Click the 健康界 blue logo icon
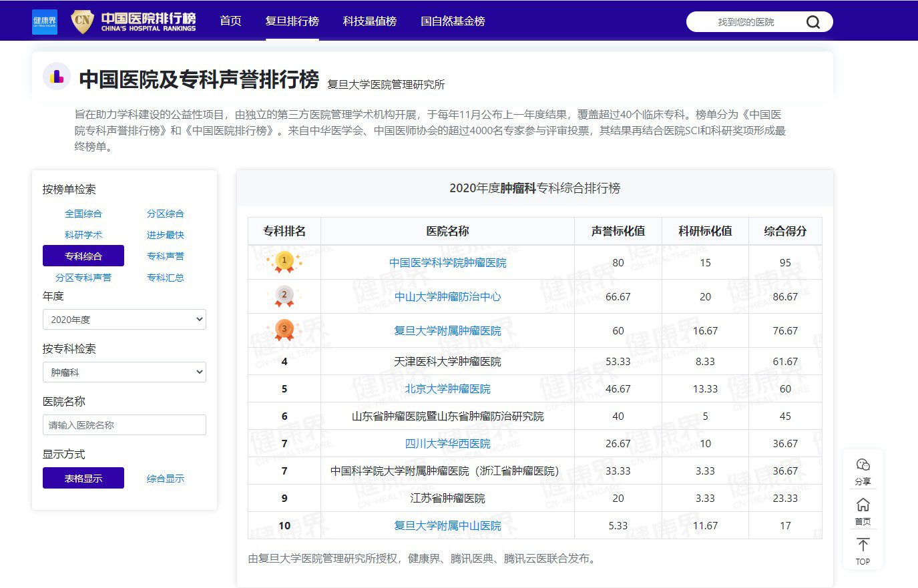 (x=45, y=22)
